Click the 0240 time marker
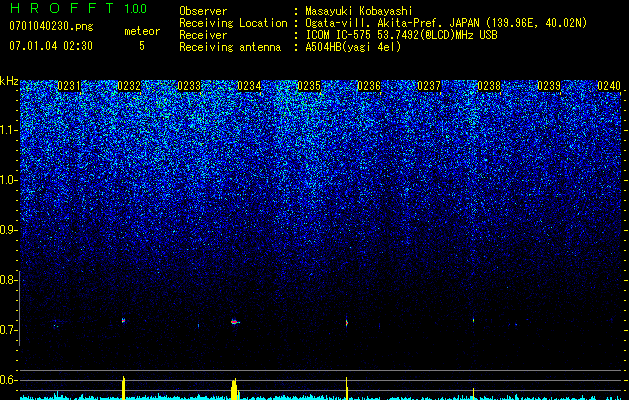This screenshot has height=400, width=629. tap(609, 86)
